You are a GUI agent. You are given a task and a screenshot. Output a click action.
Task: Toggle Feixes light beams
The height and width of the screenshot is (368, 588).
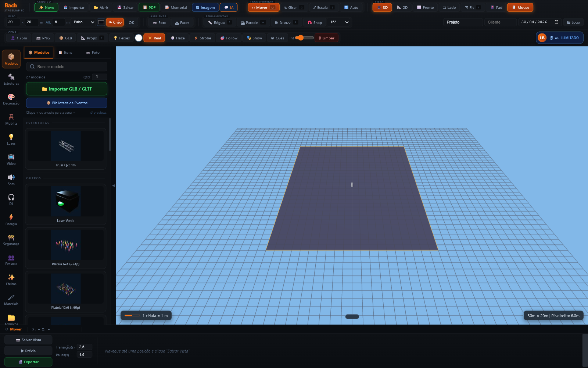[x=121, y=38]
